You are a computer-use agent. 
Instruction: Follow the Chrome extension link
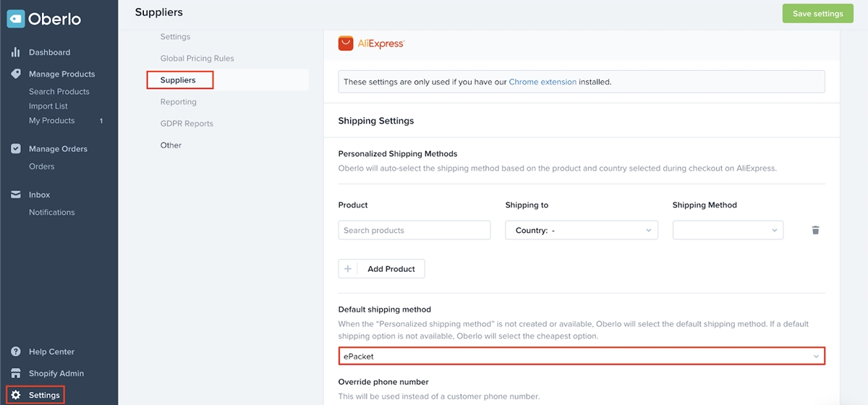point(542,82)
